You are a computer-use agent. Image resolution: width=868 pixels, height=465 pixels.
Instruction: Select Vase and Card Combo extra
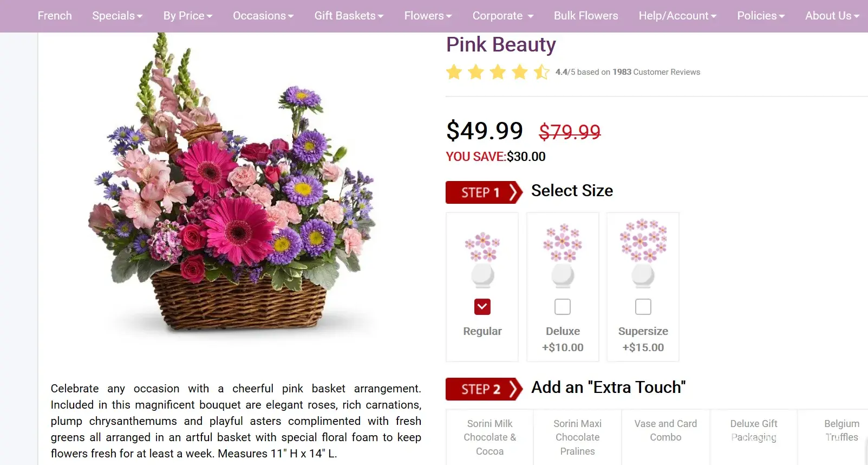pyautogui.click(x=665, y=430)
